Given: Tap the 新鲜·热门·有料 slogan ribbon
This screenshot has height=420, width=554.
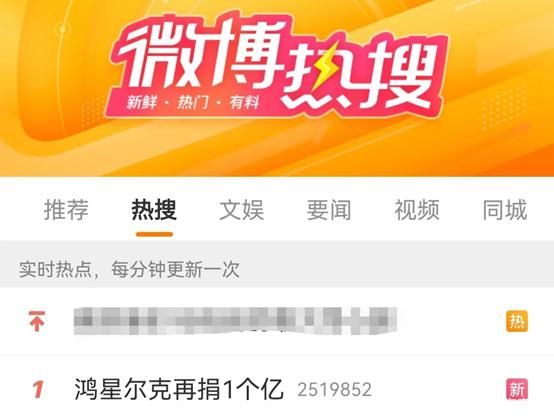Looking at the screenshot, I should pyautogui.click(x=193, y=103).
